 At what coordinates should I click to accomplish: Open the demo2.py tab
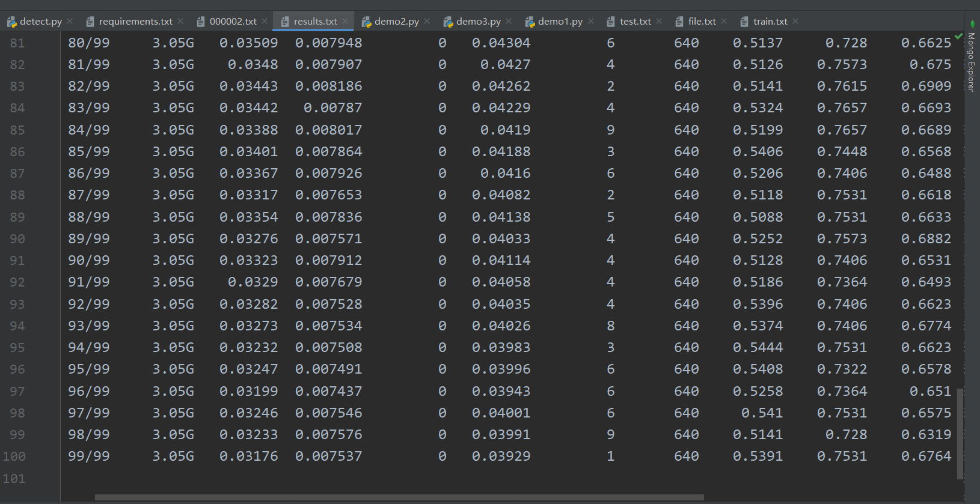(396, 21)
